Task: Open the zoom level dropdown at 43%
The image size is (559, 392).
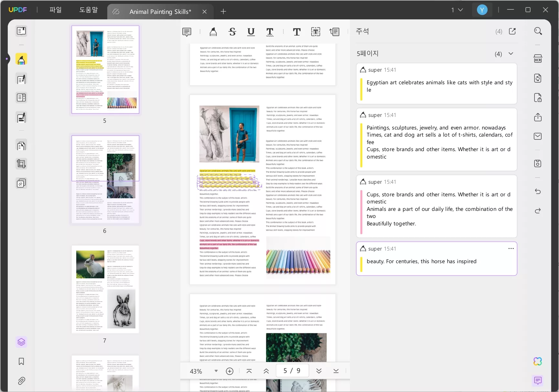Action: tap(216, 371)
